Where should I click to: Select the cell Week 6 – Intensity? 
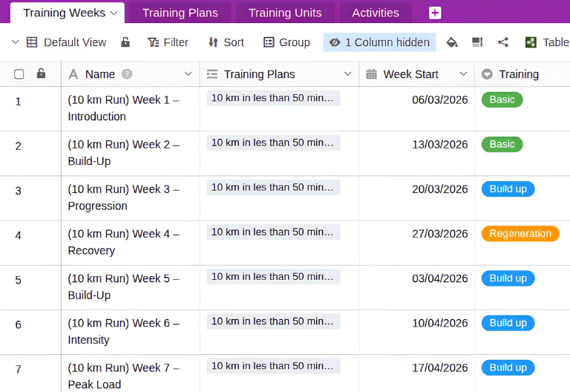(131, 333)
